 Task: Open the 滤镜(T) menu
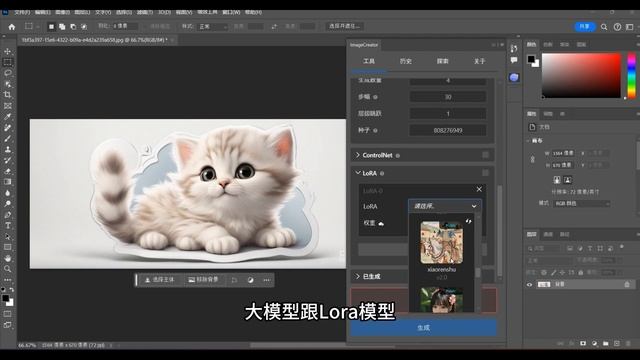(x=144, y=12)
